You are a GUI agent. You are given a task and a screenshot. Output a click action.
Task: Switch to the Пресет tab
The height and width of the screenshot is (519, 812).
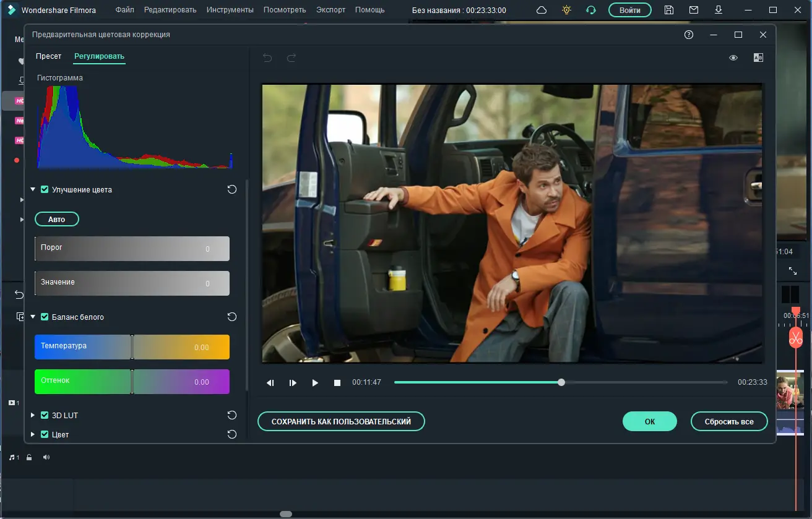pos(48,56)
